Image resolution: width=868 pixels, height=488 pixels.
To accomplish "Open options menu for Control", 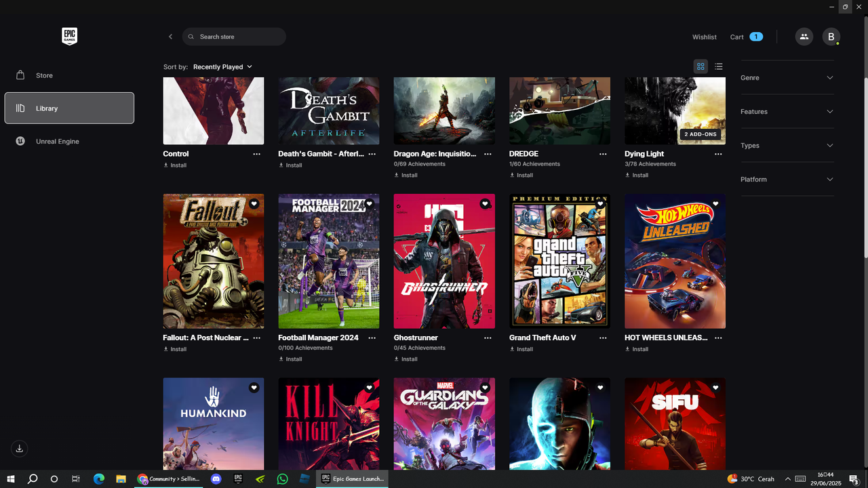I will point(256,154).
